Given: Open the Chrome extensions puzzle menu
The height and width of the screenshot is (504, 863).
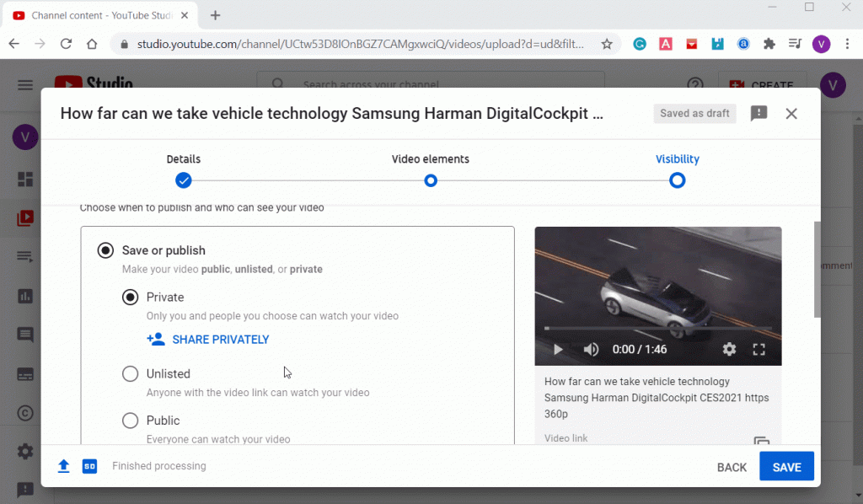Looking at the screenshot, I should [x=769, y=44].
